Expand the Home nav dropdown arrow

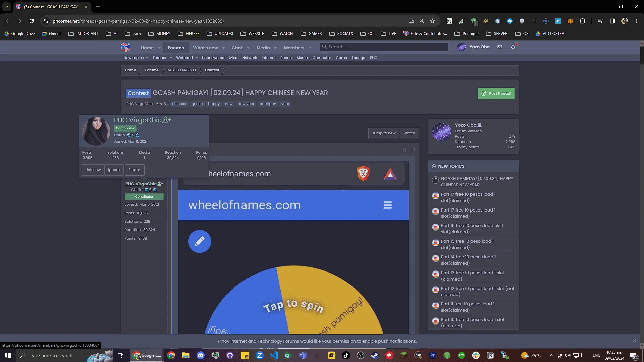click(x=159, y=48)
